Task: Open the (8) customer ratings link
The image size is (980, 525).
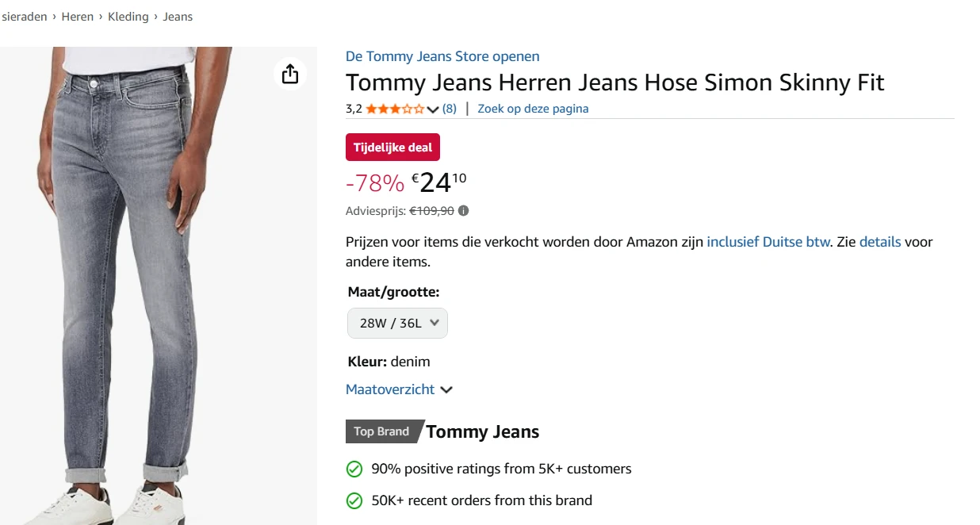Action: (449, 108)
